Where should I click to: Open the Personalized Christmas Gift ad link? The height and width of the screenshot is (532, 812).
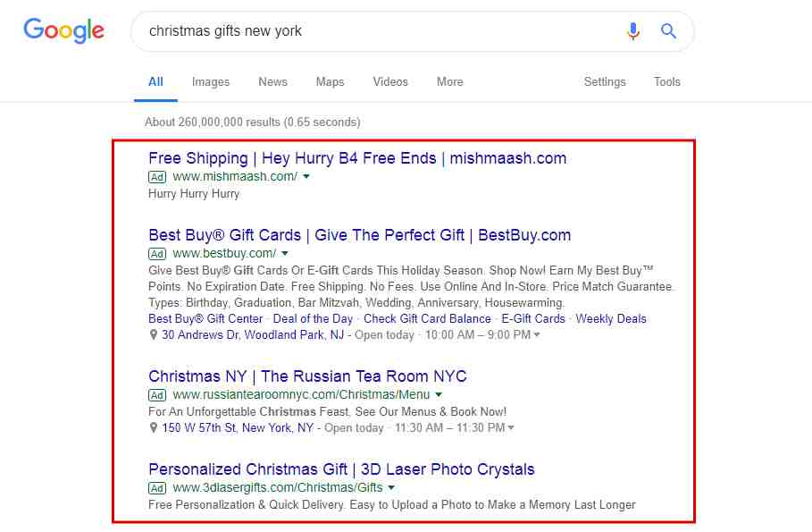[341, 469]
